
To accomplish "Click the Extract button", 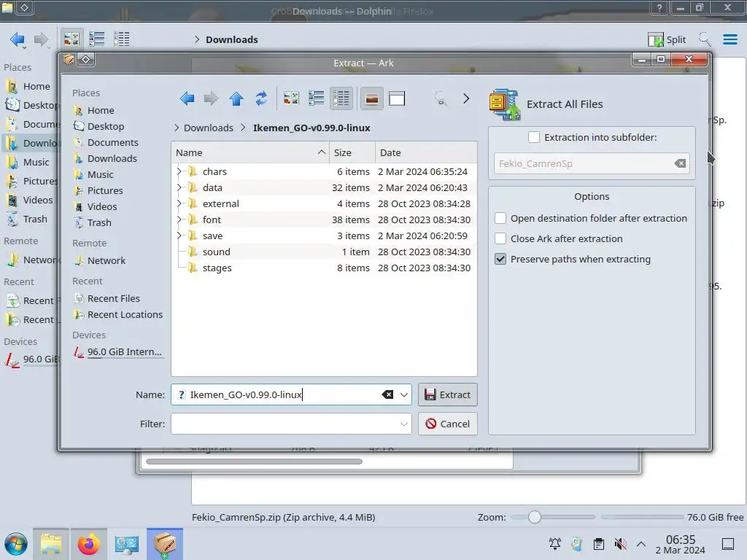I will tap(448, 394).
